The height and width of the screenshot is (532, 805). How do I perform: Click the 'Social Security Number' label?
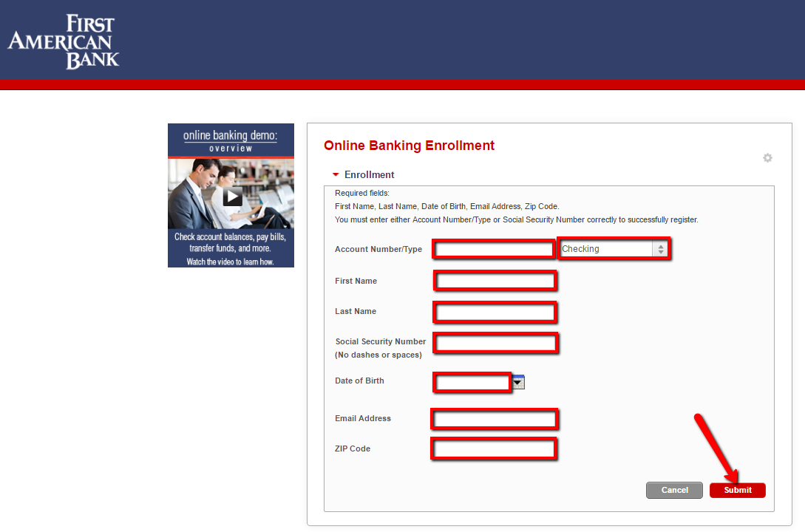381,341
